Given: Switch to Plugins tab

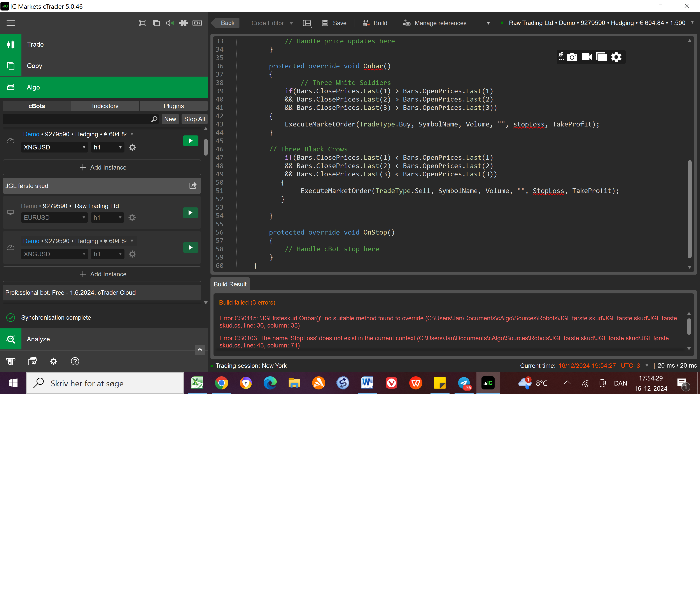Looking at the screenshot, I should (x=174, y=106).
